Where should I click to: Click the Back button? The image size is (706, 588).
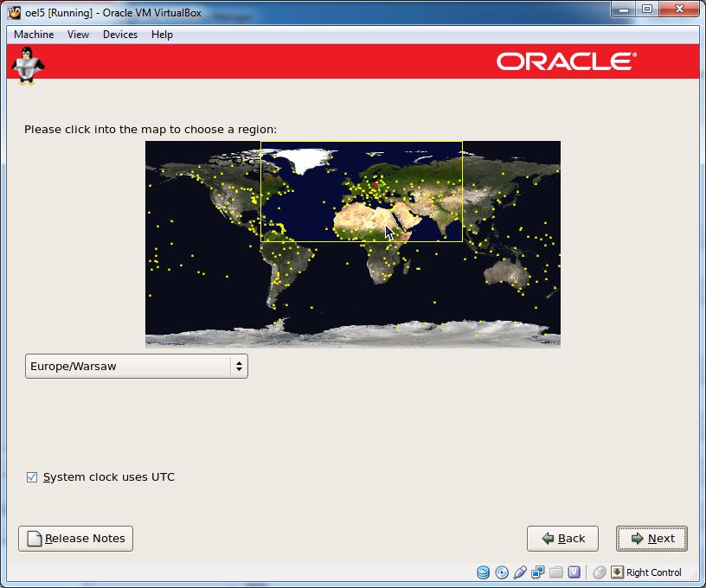pos(563,539)
